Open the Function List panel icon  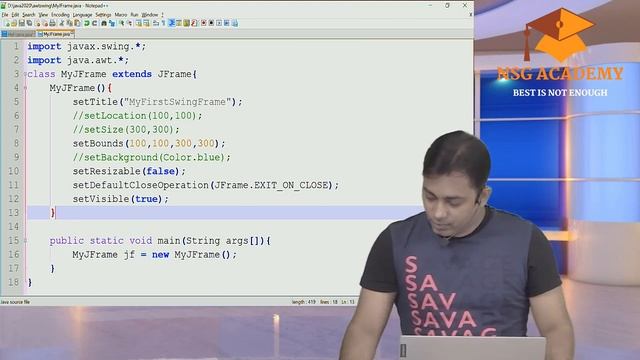pos(194,23)
